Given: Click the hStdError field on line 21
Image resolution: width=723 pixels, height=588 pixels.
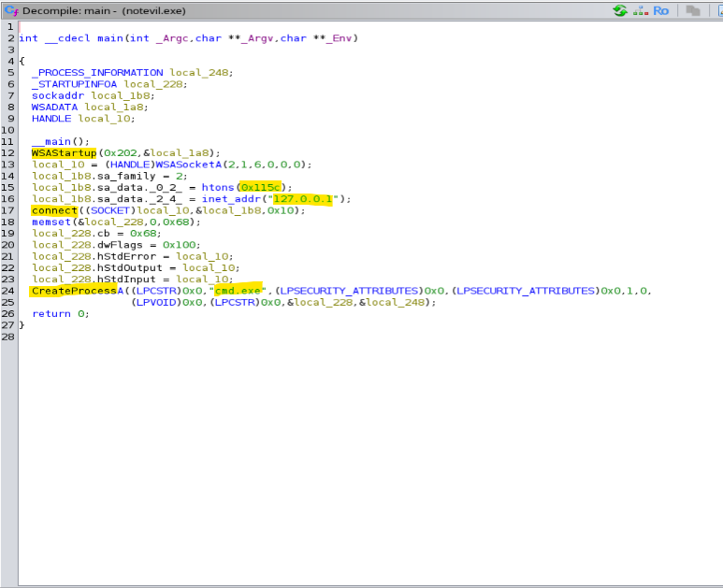Looking at the screenshot, I should [x=126, y=257].
